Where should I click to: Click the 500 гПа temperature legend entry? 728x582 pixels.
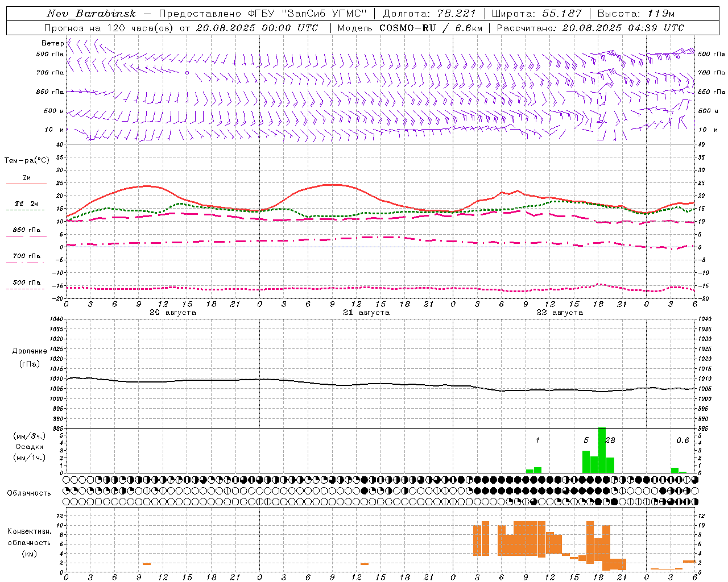27,282
